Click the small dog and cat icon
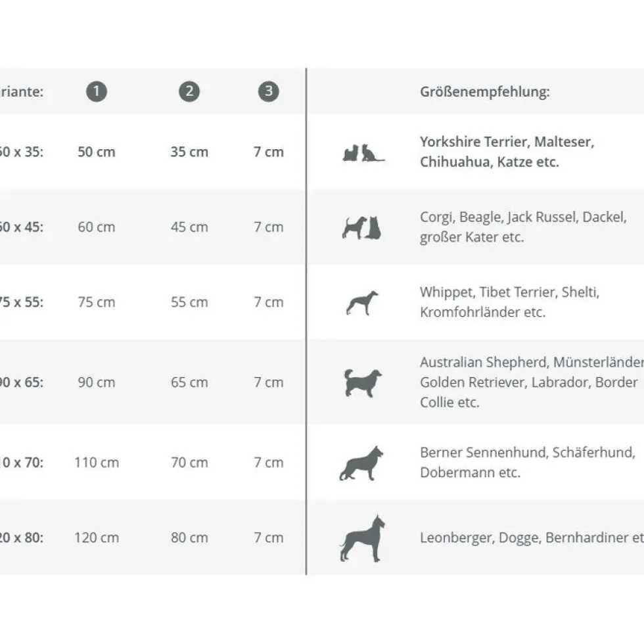The image size is (644, 644). [x=363, y=152]
